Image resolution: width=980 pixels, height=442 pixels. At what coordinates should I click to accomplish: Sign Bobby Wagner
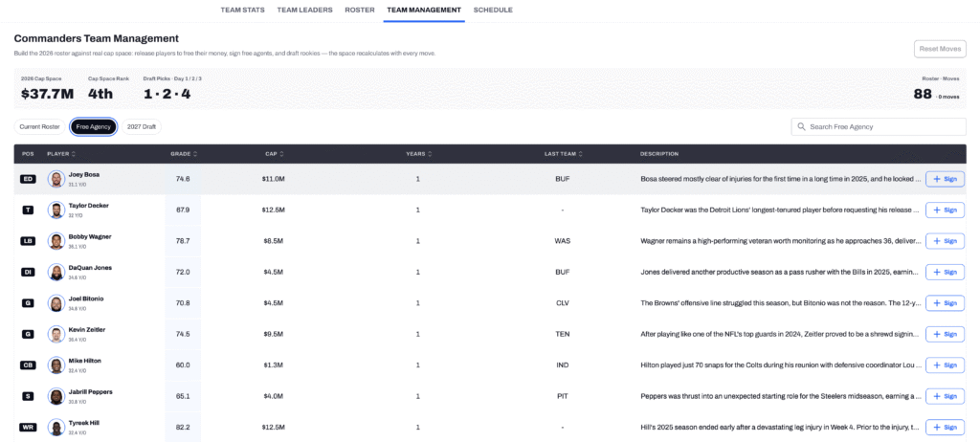coord(945,241)
